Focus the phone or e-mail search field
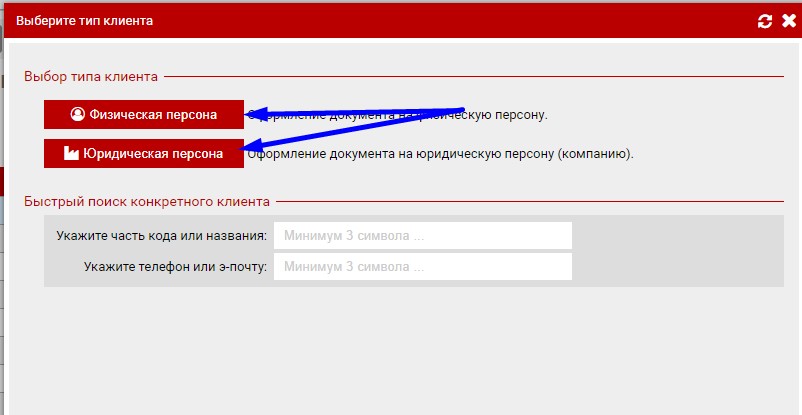The height and width of the screenshot is (415, 802). (x=422, y=267)
